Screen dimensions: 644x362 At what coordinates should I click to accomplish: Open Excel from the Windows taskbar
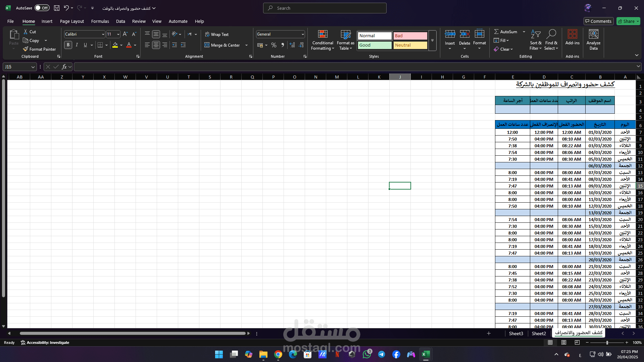point(426,354)
